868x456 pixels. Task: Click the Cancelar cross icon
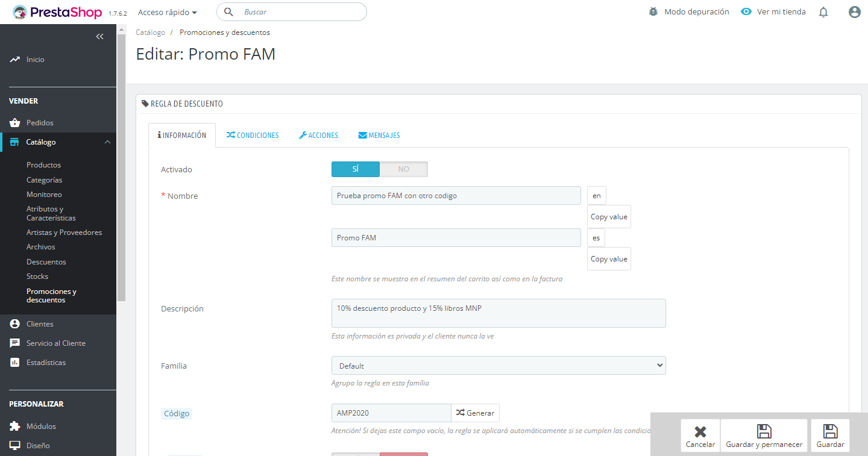(x=700, y=432)
